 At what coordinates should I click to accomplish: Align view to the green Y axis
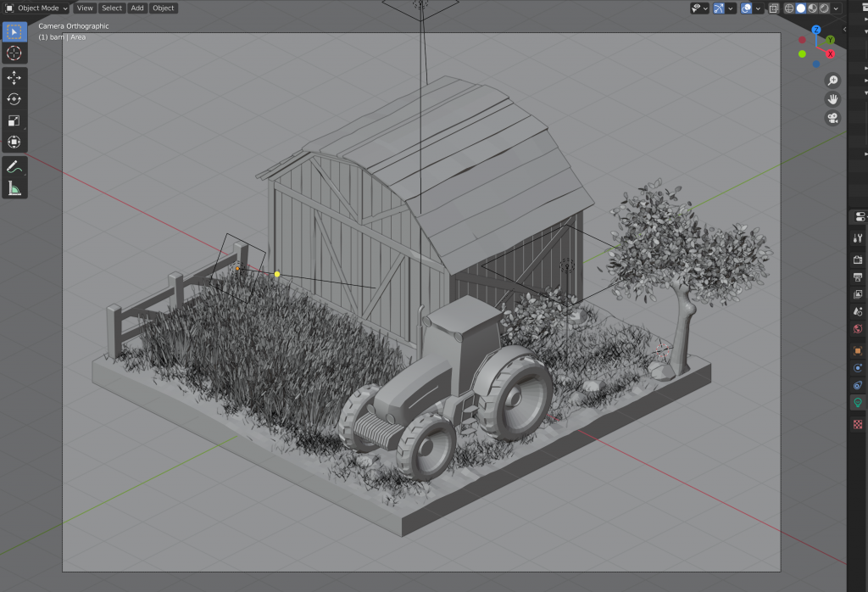pyautogui.click(x=830, y=40)
